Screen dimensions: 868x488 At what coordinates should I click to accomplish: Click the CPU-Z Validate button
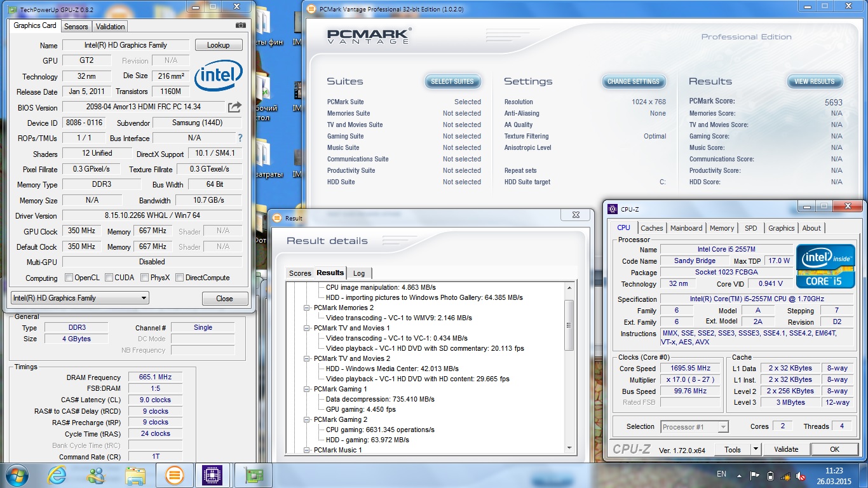786,449
